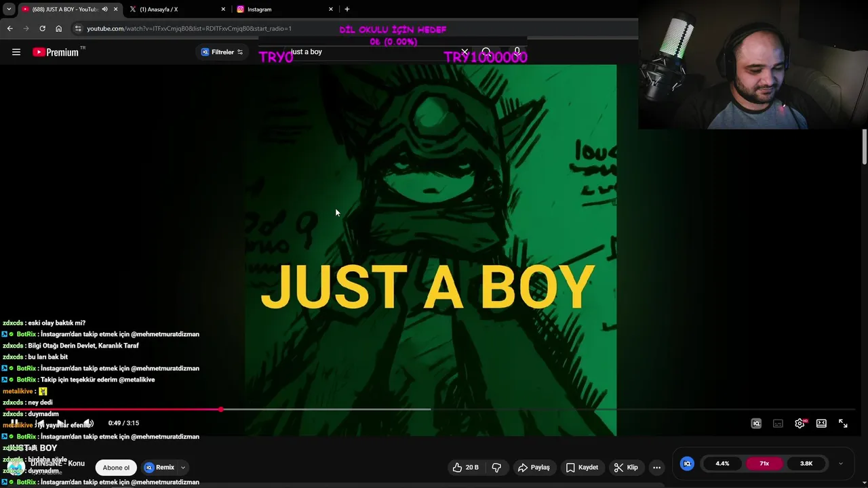
Task: Mute the video player volume
Action: click(88, 424)
